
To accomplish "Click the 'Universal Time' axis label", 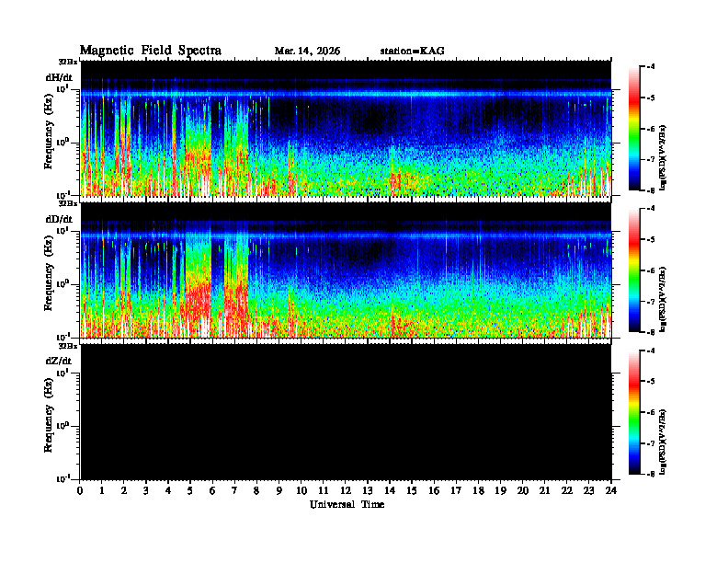I will coord(347,504).
